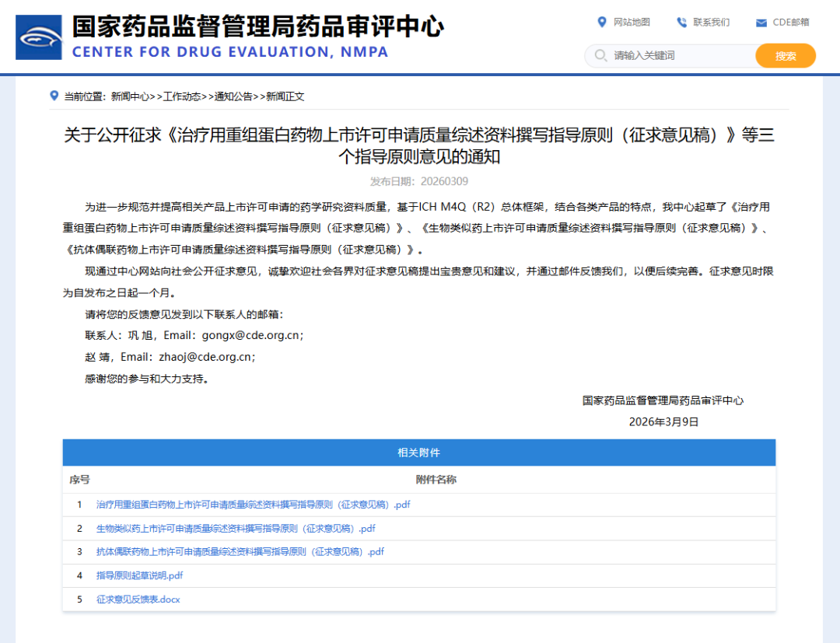Open 指导原则起草说明.pdf attachment

point(139,575)
